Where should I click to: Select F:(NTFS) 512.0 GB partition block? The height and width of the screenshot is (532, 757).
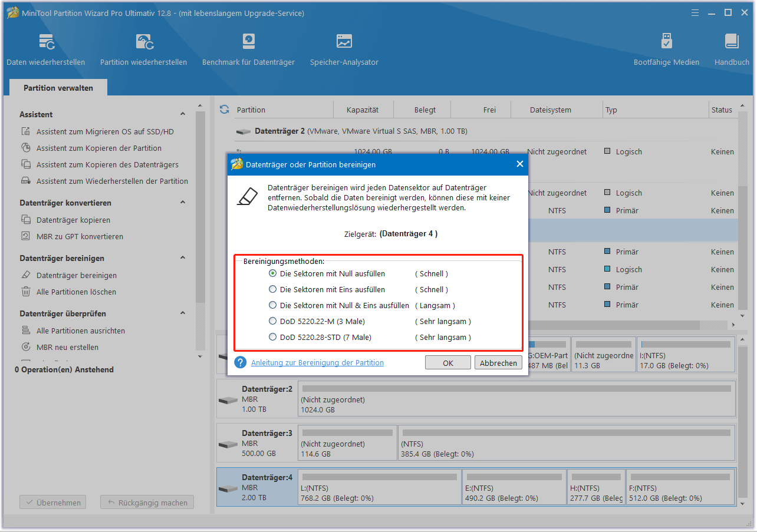point(679,487)
